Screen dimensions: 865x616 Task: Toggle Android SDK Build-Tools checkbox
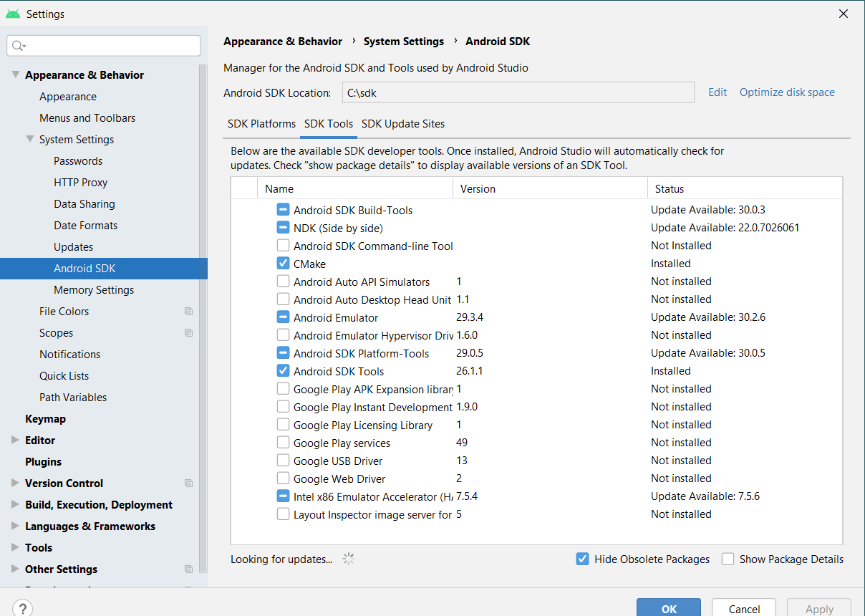tap(283, 210)
